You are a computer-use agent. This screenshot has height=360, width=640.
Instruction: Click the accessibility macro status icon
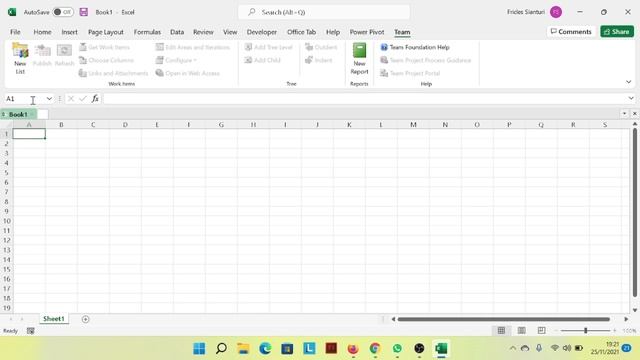pos(31,331)
